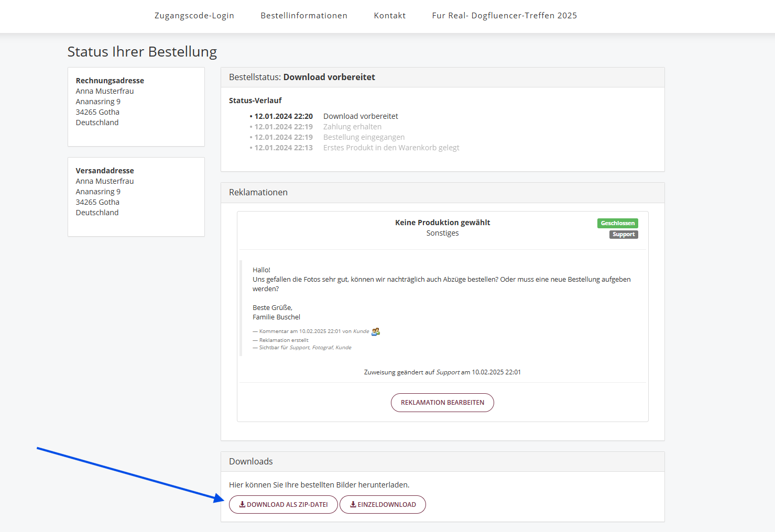Click the download icon in ZIP-Datei button
Viewport: 775px width, 532px height.
coord(242,504)
